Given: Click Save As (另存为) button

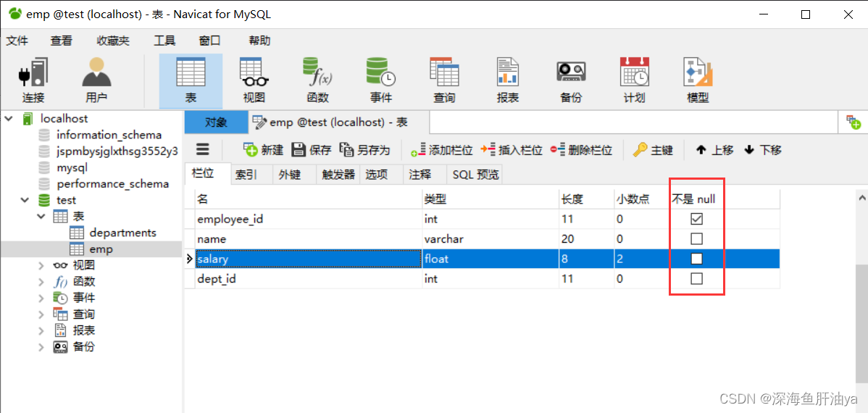Looking at the screenshot, I should [x=364, y=149].
